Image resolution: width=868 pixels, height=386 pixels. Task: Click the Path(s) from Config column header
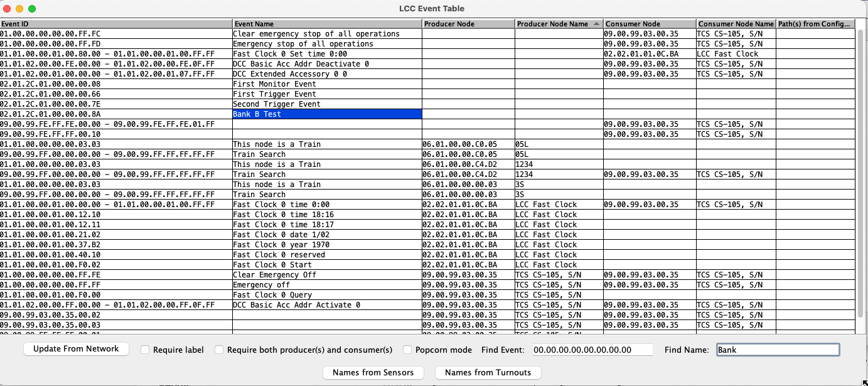815,24
